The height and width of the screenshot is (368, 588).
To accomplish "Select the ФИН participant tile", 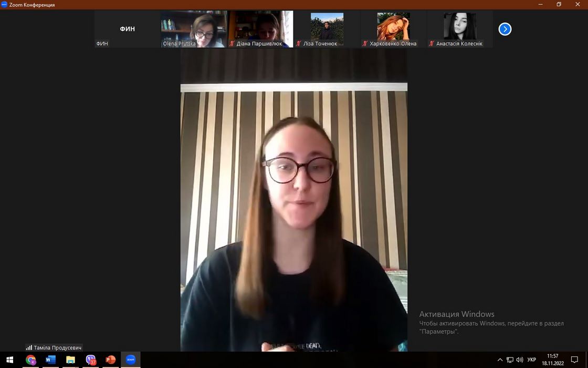I will 128,29.
